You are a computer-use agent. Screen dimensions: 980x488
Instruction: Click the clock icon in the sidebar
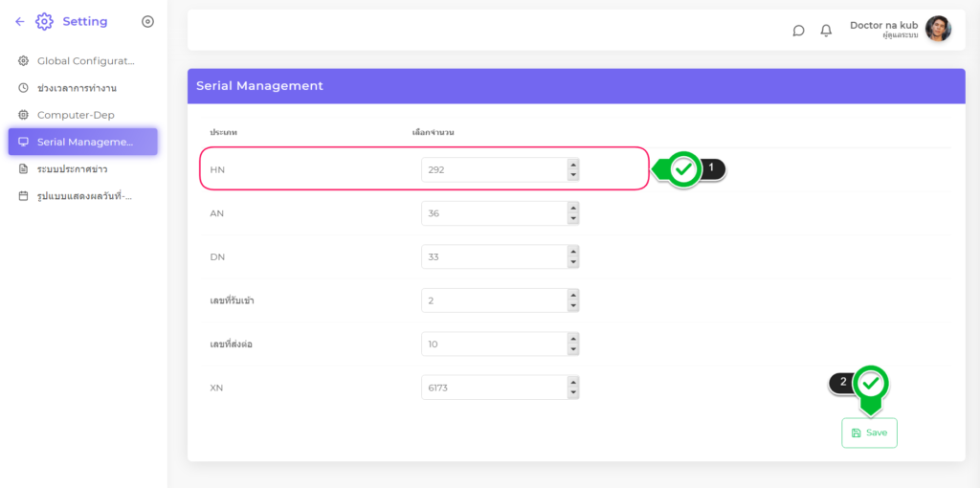[x=24, y=88]
